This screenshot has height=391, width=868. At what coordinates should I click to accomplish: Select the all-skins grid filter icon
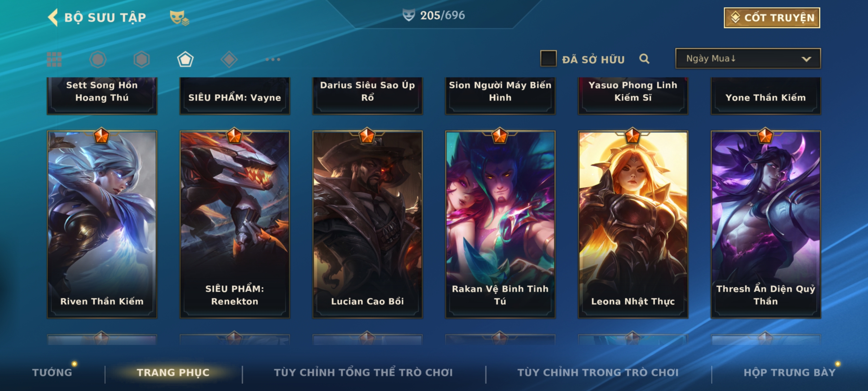click(x=54, y=59)
